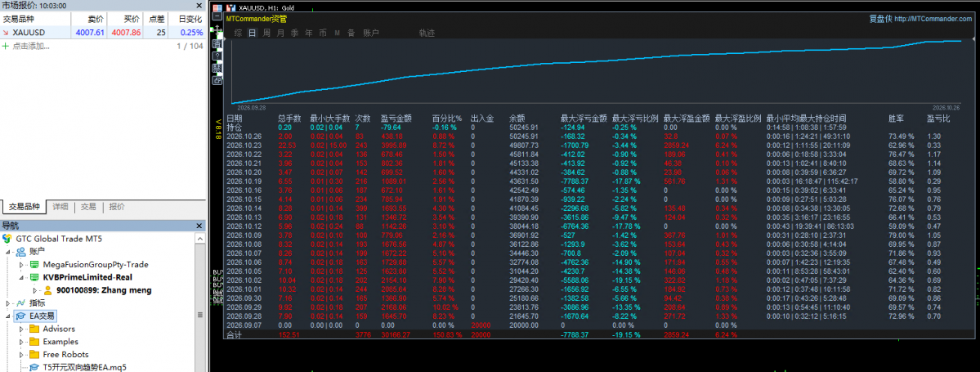980x372 pixels.
Task: Click the 账户 people icon in navigator
Action: click(20, 251)
